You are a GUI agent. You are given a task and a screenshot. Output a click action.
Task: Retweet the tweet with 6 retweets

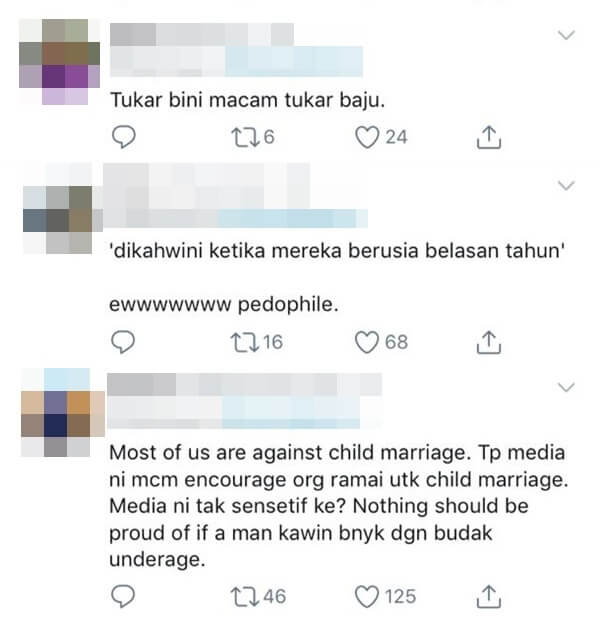click(x=245, y=137)
